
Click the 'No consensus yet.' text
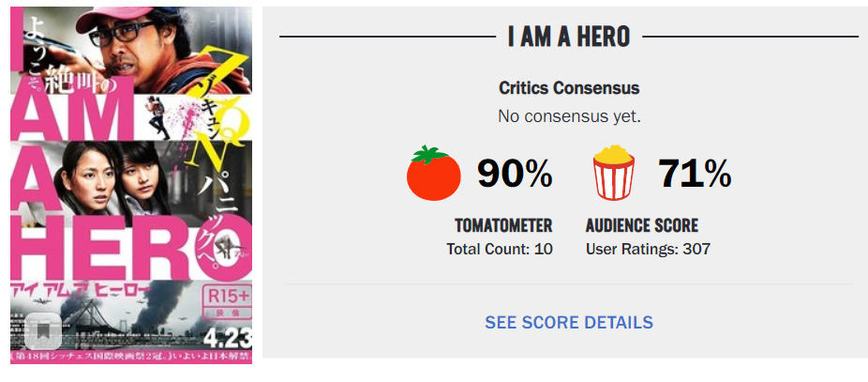tap(569, 116)
